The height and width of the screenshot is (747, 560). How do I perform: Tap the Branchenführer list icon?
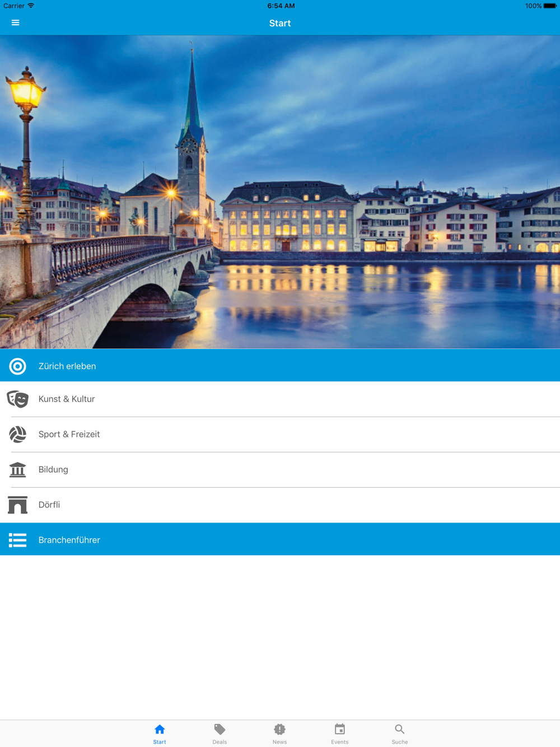pyautogui.click(x=17, y=540)
